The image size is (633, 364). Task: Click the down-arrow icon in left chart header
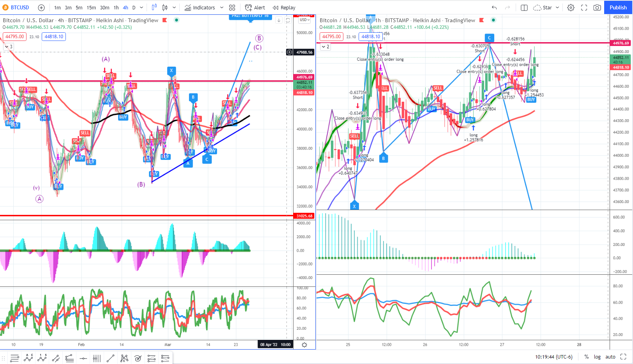click(279, 20)
